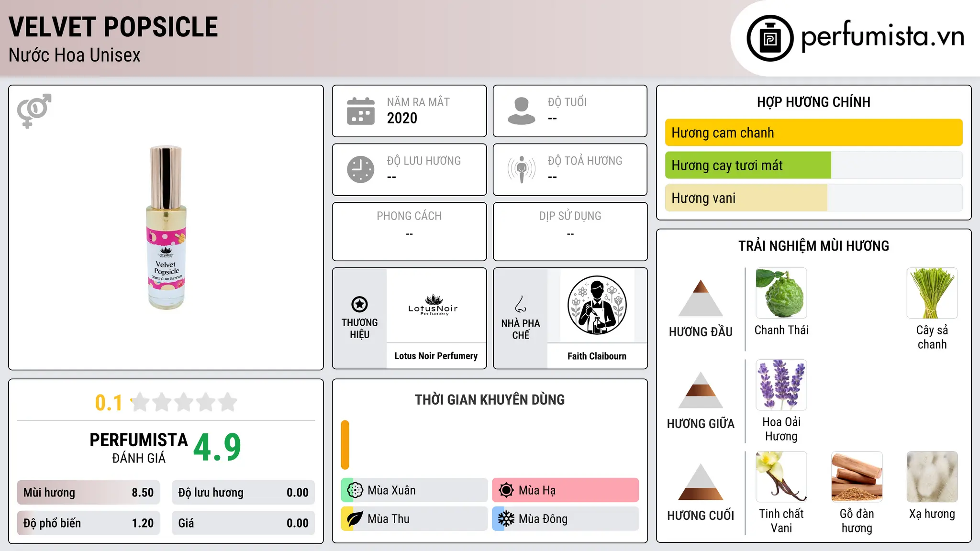The width and height of the screenshot is (980, 551).
Task: Click the autumn leaf icon
Action: pyautogui.click(x=355, y=519)
